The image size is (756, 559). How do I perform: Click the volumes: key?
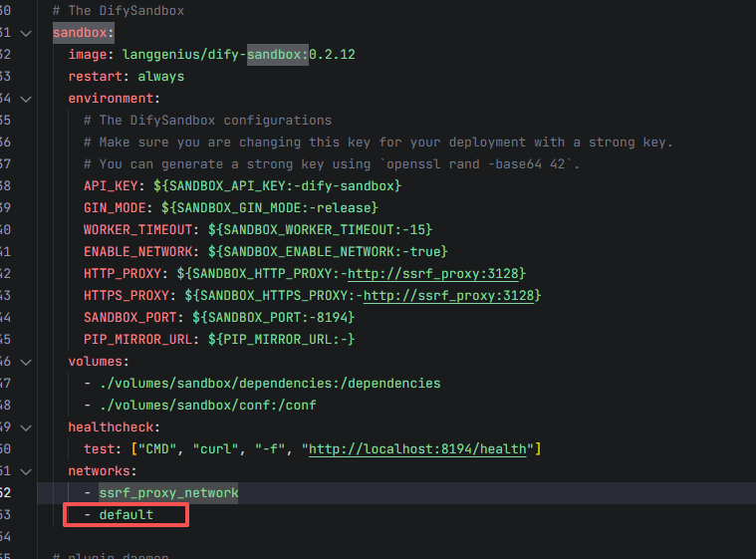[99, 362]
